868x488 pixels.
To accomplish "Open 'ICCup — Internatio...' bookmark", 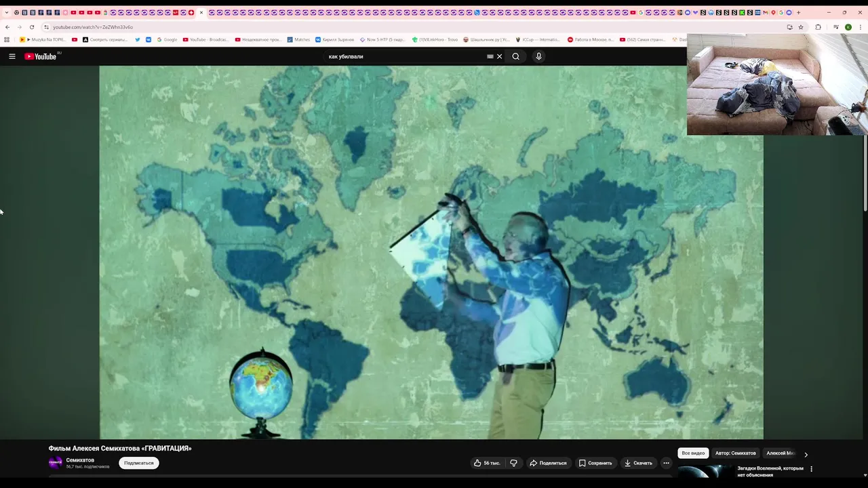I will point(538,39).
